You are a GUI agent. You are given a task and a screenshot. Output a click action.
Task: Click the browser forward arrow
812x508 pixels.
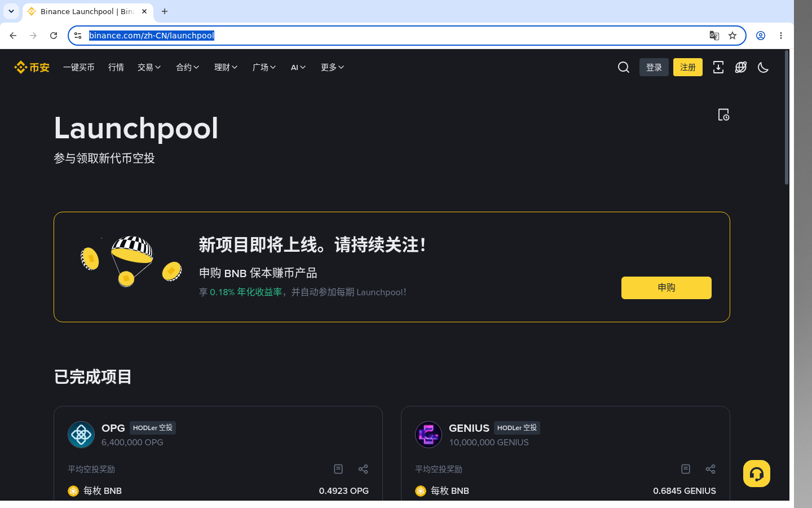coord(33,36)
